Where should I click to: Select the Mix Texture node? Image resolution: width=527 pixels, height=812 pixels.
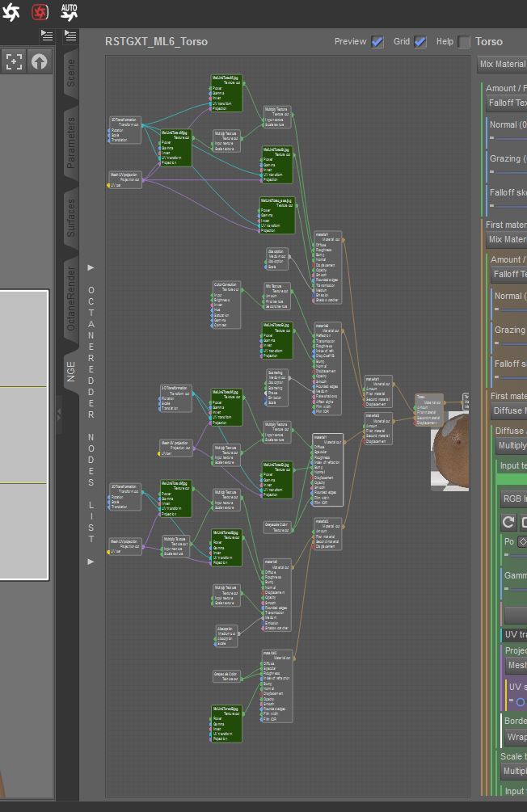point(276,297)
